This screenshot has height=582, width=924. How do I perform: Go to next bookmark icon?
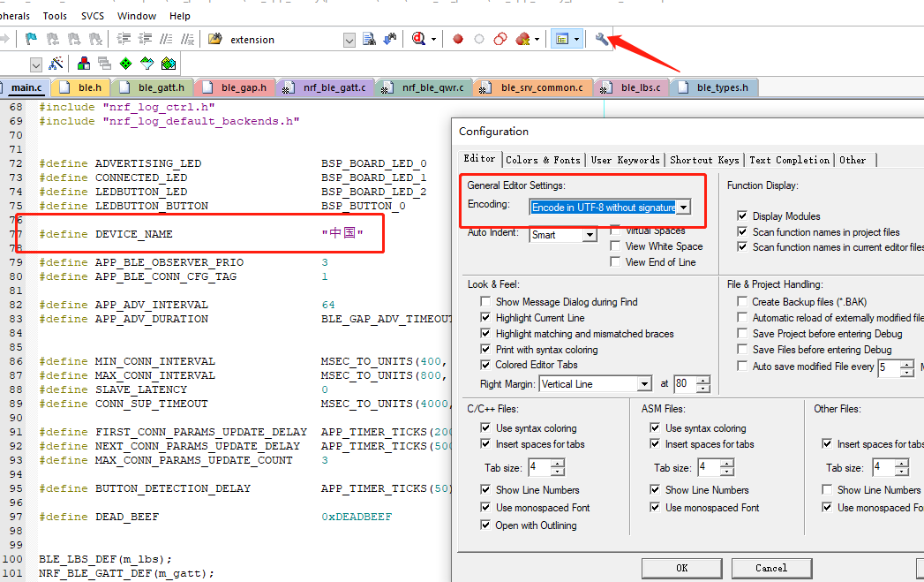tap(73, 40)
